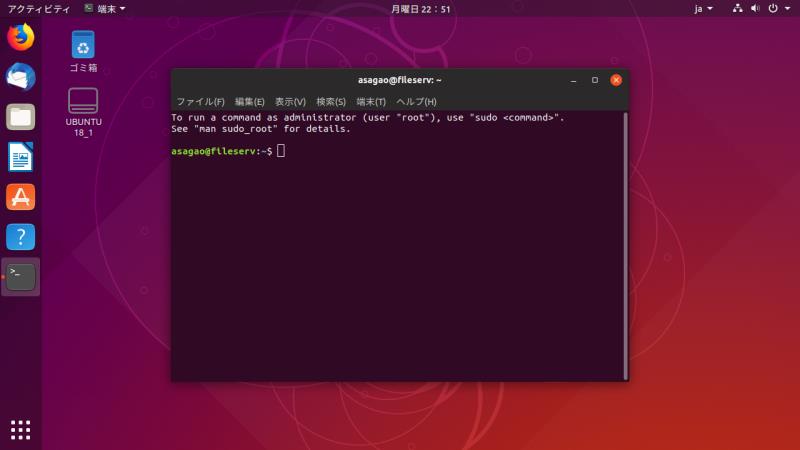This screenshot has height=450, width=800.
Task: Minimize the terminal window
Action: click(x=573, y=80)
